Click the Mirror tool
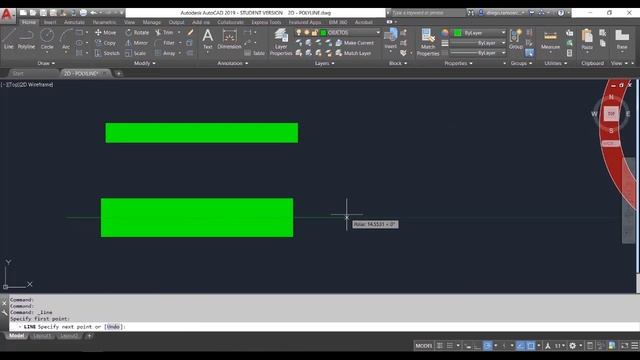 (136, 43)
